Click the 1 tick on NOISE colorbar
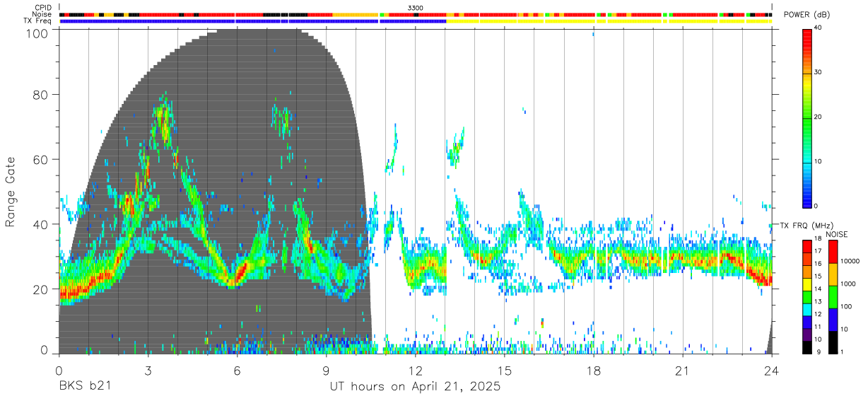This screenshot has height=401, width=868. coord(842,351)
